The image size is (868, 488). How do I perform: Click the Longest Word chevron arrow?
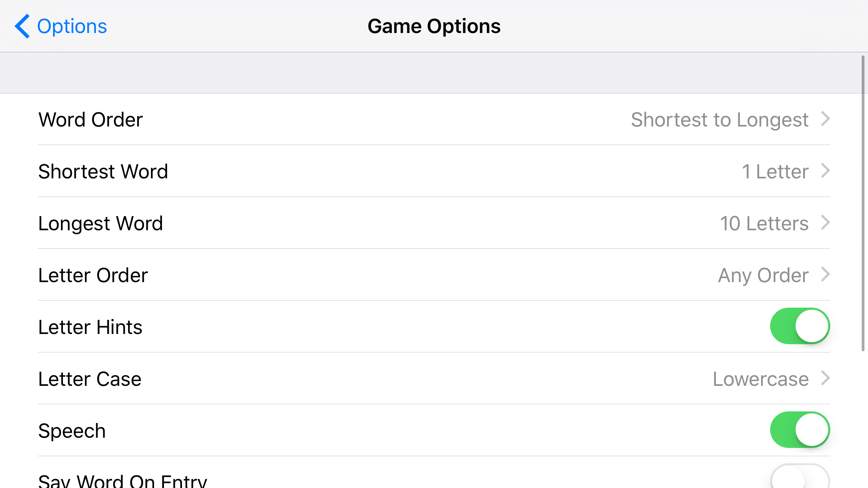pyautogui.click(x=825, y=222)
